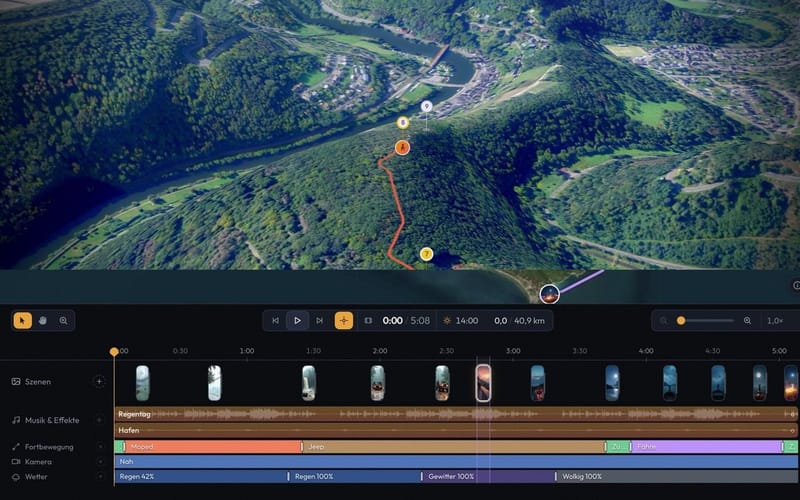
Task: Select the Jeep movement segment
Action: 454,446
